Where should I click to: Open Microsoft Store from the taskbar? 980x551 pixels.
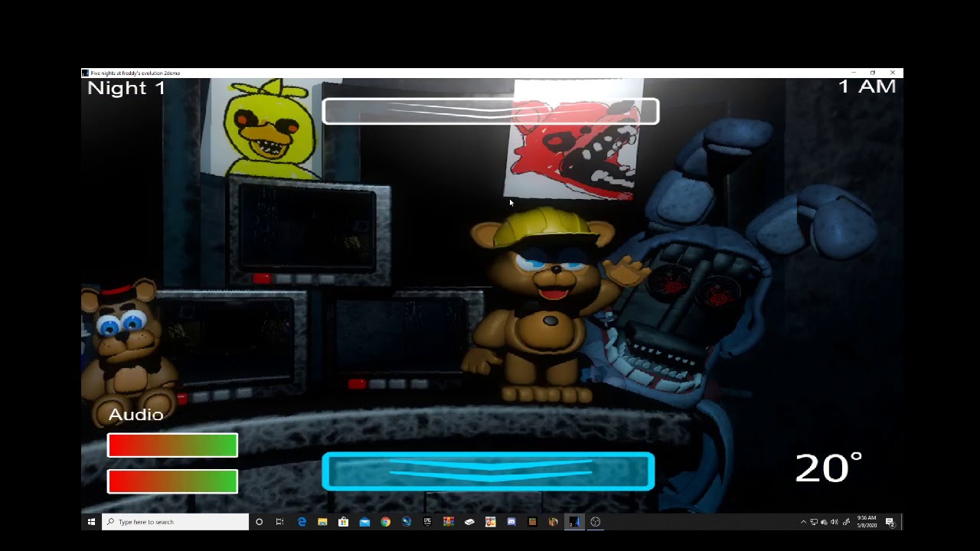343,522
